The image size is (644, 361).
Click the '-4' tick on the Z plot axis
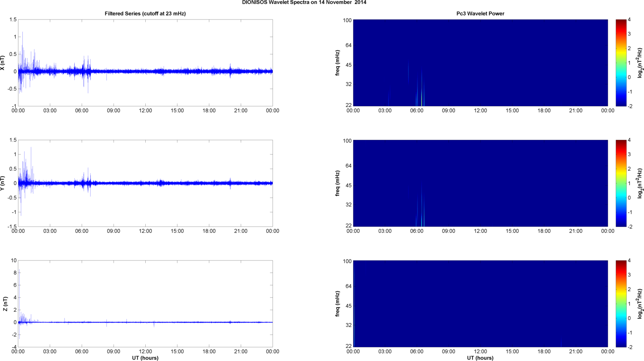(x=14, y=347)
